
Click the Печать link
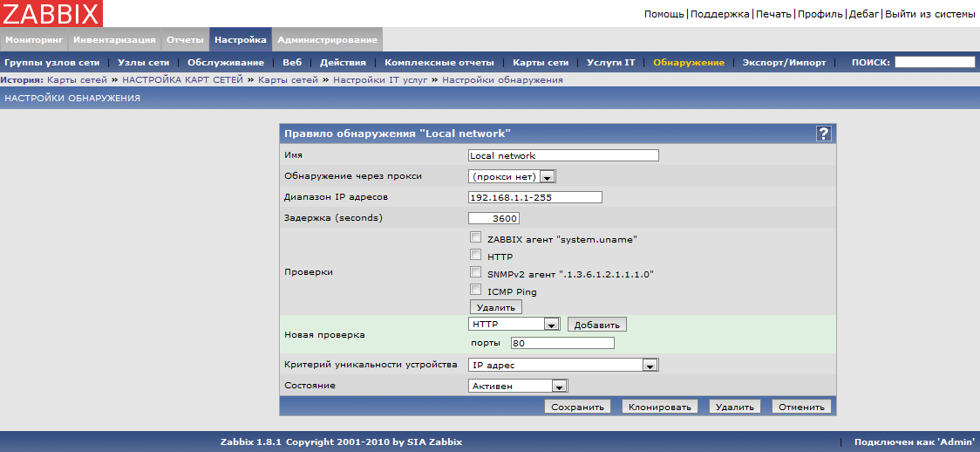[773, 14]
